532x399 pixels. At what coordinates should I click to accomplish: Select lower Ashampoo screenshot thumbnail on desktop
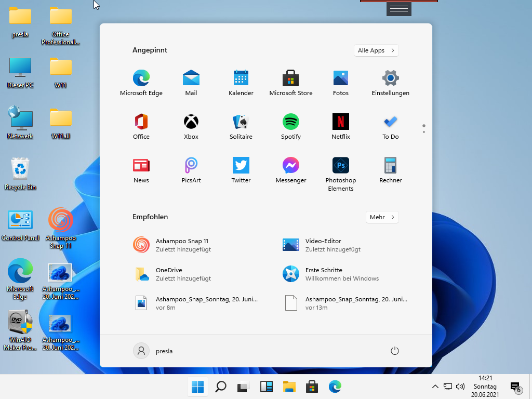(x=60, y=332)
